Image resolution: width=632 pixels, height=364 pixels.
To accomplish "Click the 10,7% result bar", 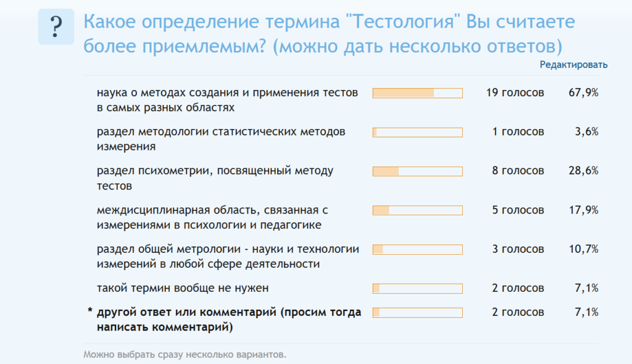I will pyautogui.click(x=418, y=249).
